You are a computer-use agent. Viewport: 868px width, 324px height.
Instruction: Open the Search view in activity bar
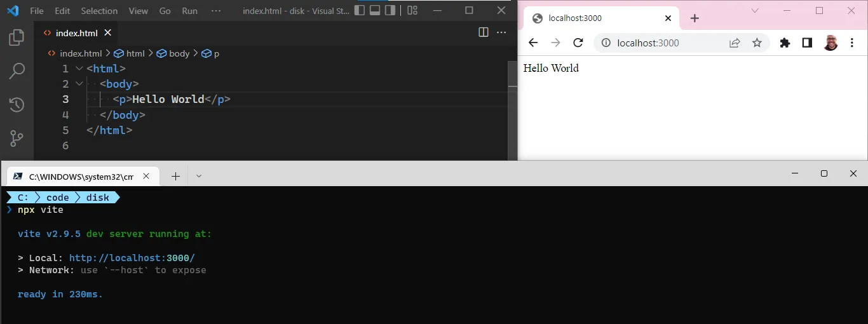[17, 71]
